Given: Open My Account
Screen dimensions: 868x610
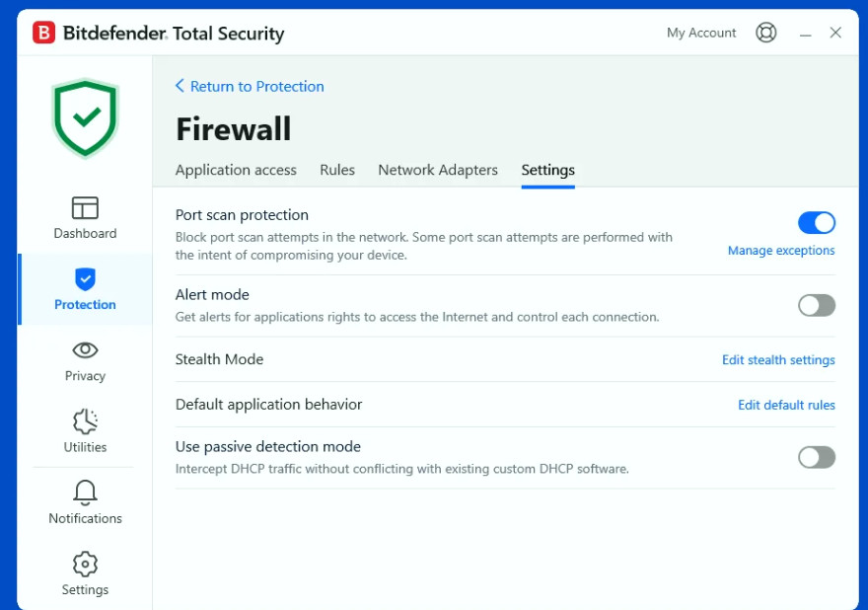Looking at the screenshot, I should point(701,33).
